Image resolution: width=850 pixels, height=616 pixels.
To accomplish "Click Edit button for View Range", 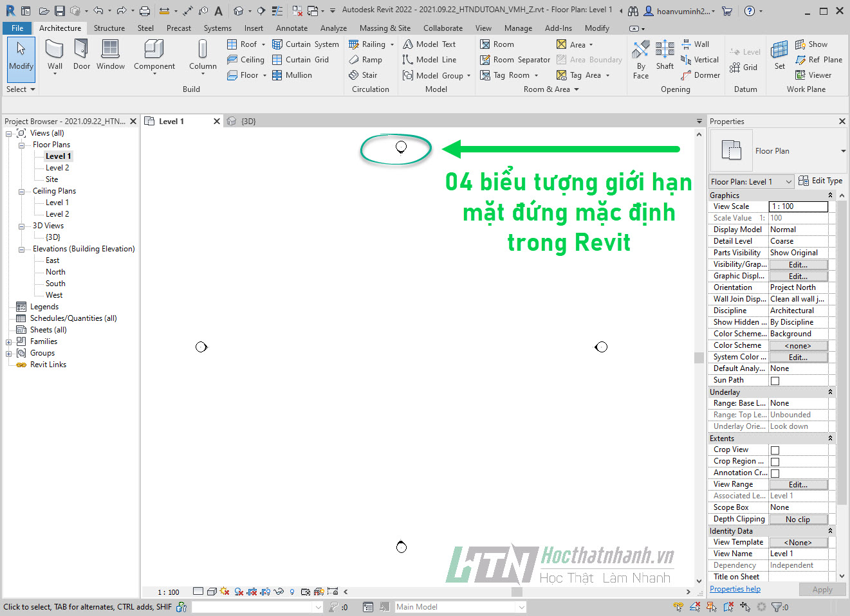I will [798, 485].
